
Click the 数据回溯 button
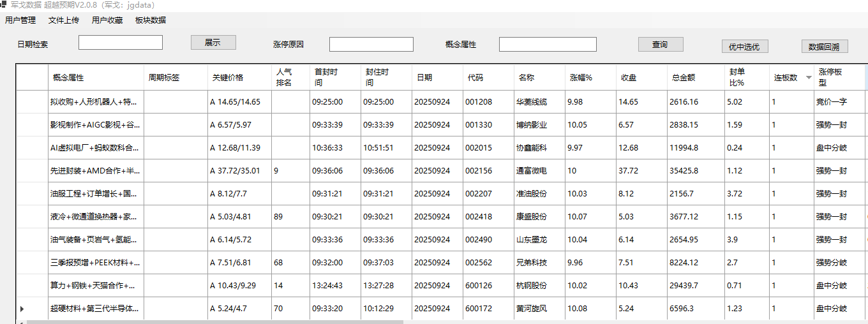(824, 47)
